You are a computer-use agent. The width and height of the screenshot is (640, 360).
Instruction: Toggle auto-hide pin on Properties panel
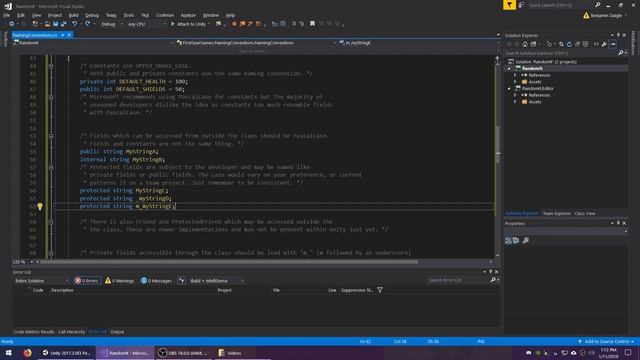click(x=618, y=223)
